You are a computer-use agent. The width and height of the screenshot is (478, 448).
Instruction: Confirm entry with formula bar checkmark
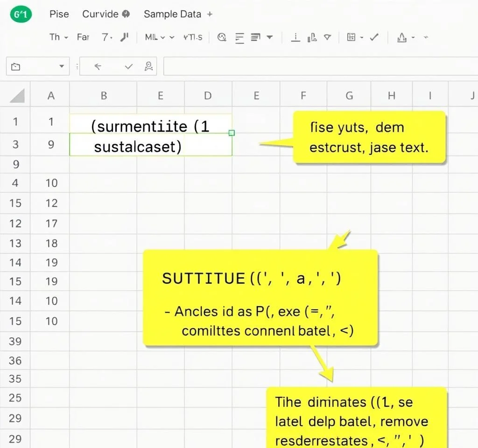click(x=129, y=67)
